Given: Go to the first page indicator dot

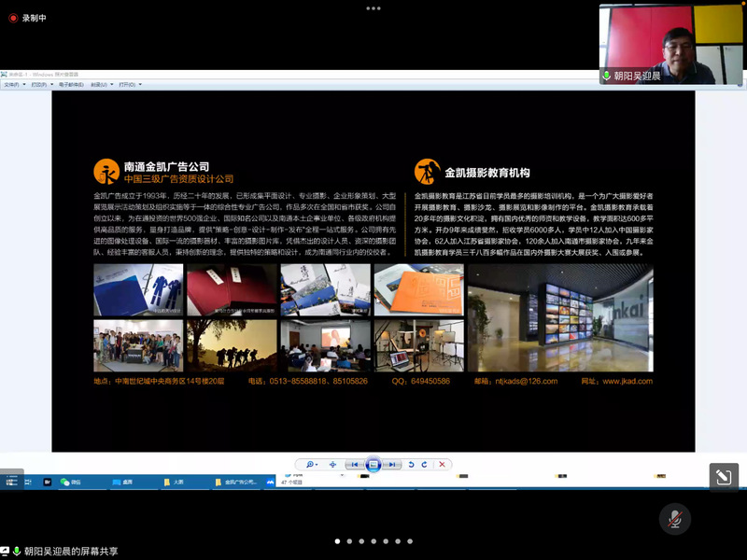Looking at the screenshot, I should [x=337, y=541].
